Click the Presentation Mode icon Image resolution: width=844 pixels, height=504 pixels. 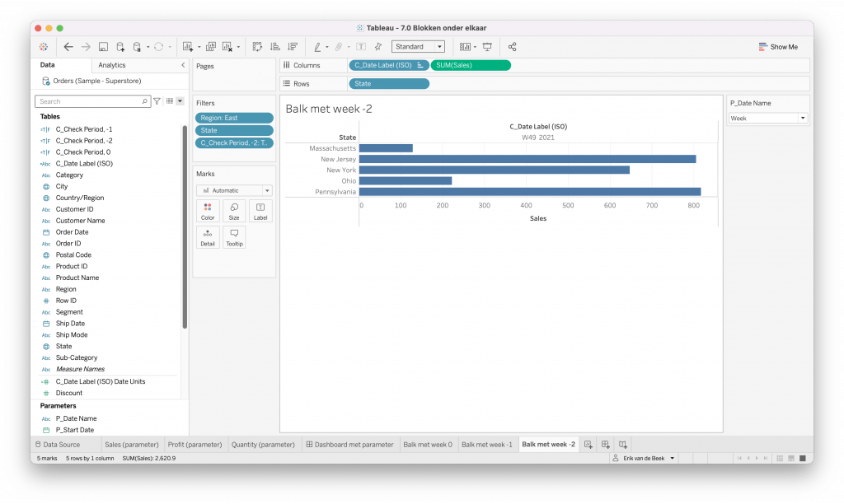pos(487,47)
